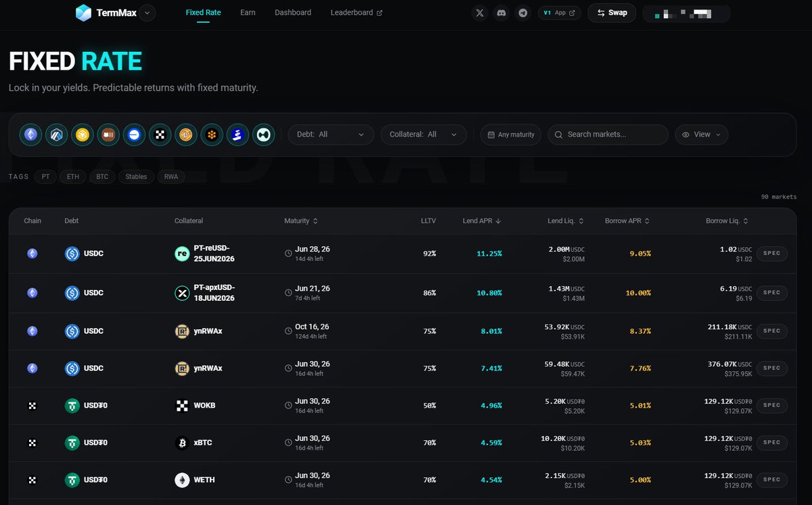Switch to the Fixed Rate tab
The image size is (812, 505).
pos(203,13)
